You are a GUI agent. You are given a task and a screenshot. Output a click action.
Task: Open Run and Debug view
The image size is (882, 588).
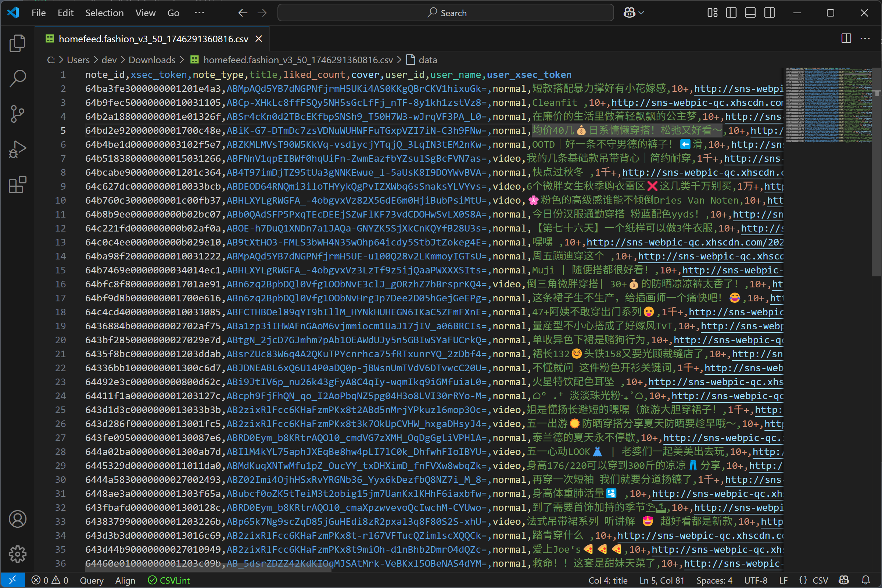point(17,149)
